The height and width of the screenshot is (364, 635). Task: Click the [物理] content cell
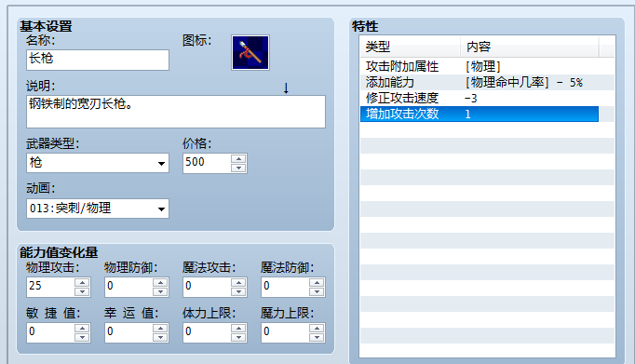coord(483,66)
